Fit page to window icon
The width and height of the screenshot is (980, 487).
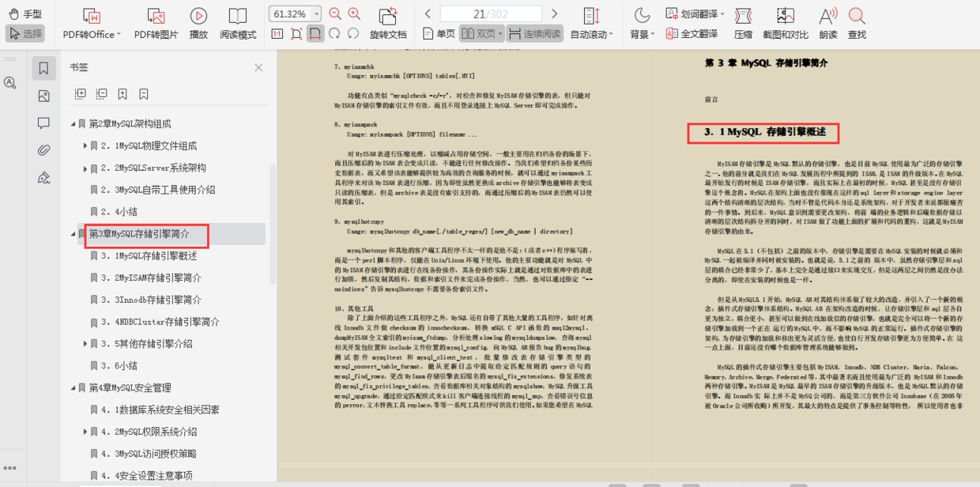[x=296, y=33]
